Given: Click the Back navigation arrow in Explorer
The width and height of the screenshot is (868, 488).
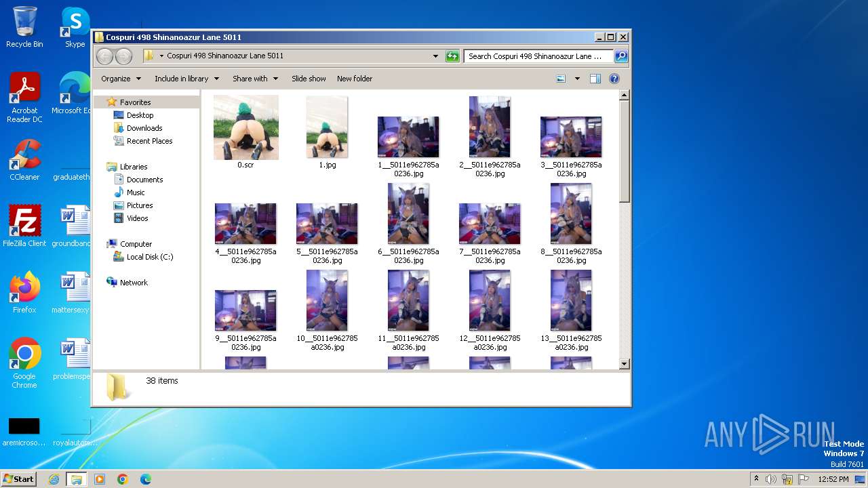Looking at the screenshot, I should [x=104, y=56].
